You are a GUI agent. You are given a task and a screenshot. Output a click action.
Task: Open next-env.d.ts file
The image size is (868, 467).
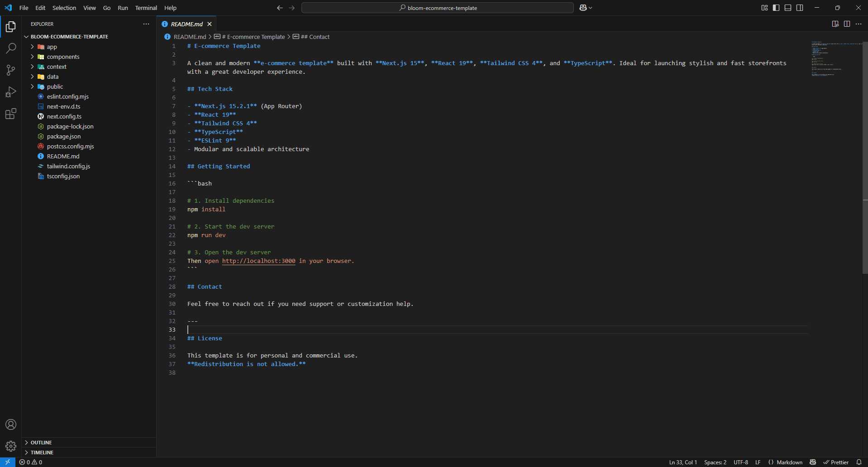point(89,106)
